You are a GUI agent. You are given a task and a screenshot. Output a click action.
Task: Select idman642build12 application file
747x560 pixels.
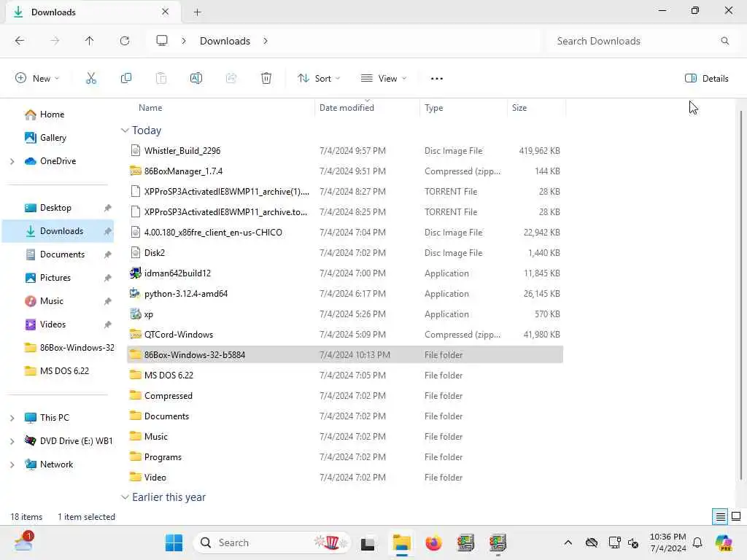(x=345, y=273)
